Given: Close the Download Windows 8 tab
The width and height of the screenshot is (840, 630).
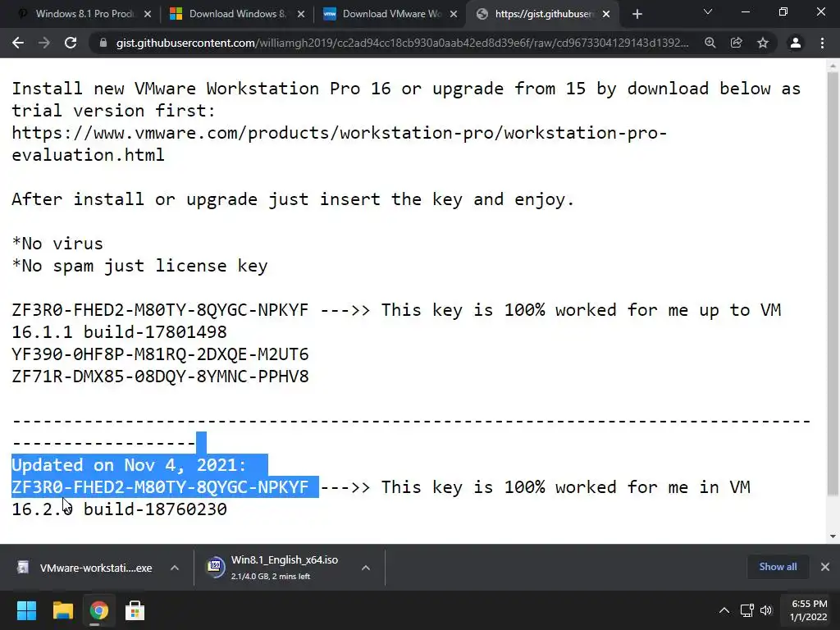Looking at the screenshot, I should [x=301, y=14].
